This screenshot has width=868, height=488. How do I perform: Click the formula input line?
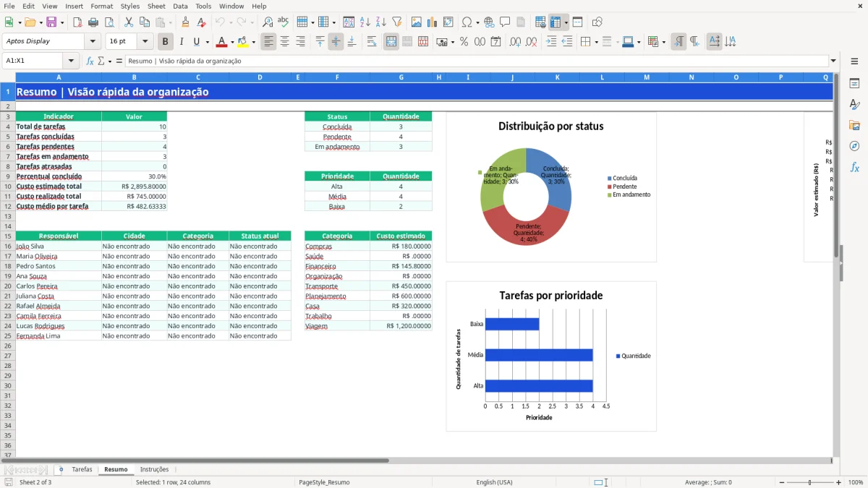476,61
